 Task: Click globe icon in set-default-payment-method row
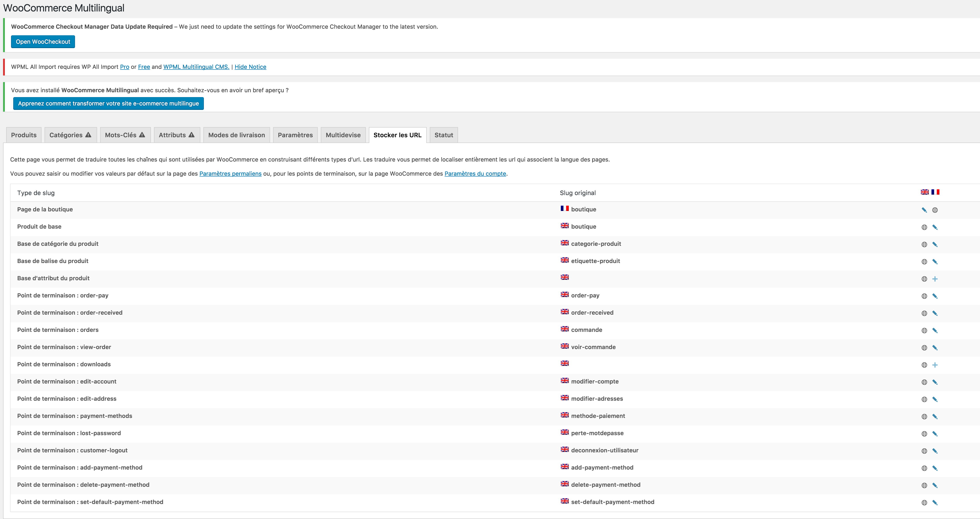click(924, 503)
